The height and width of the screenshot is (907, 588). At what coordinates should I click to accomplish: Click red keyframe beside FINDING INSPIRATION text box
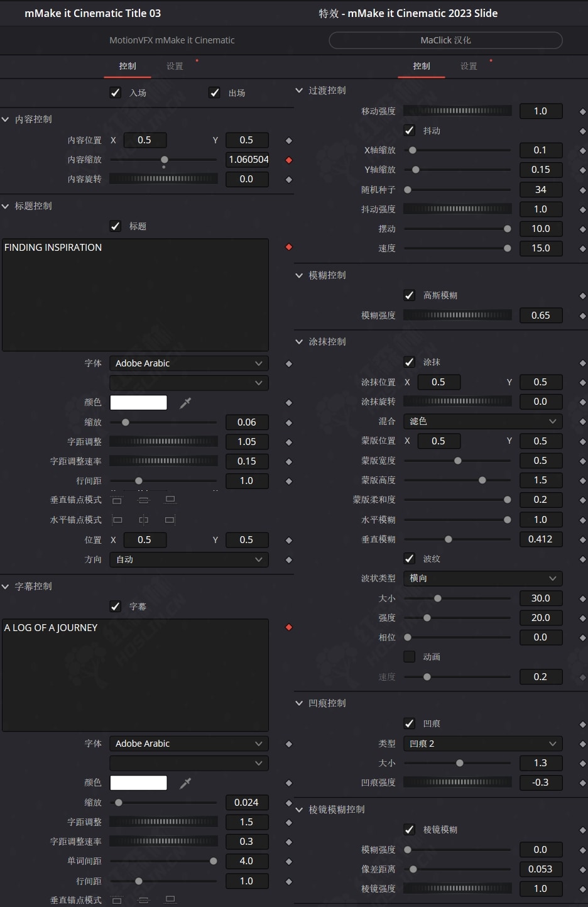coord(289,247)
